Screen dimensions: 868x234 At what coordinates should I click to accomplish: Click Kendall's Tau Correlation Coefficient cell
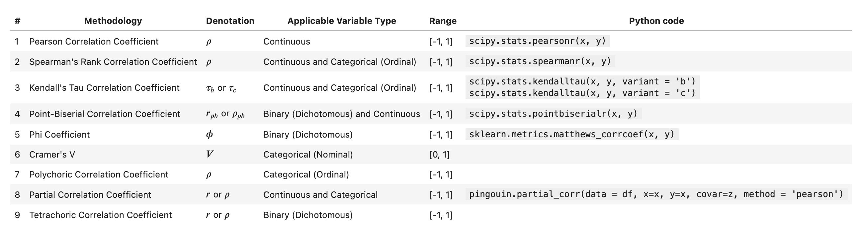pos(104,88)
